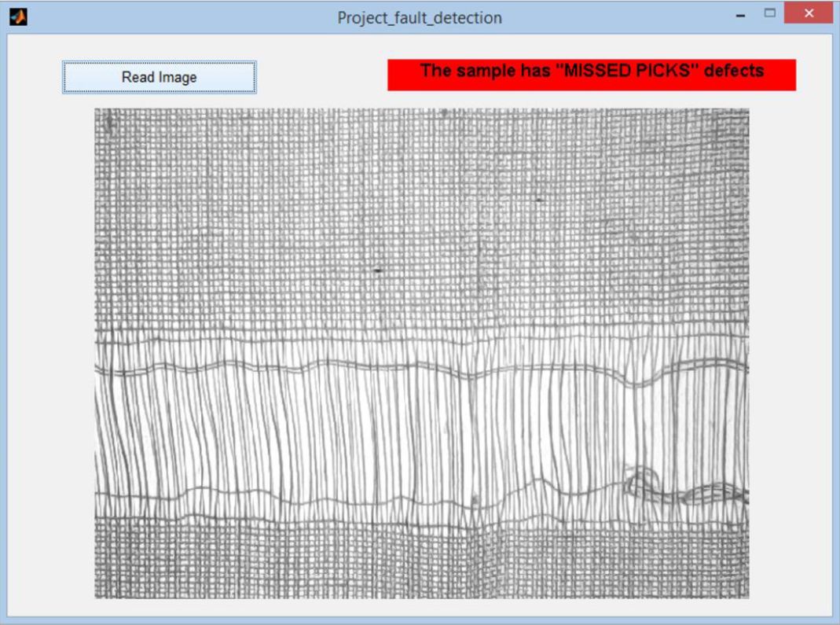The height and width of the screenshot is (625, 840).
Task: Click the Project_fault_detection title text
Action: coord(420,17)
